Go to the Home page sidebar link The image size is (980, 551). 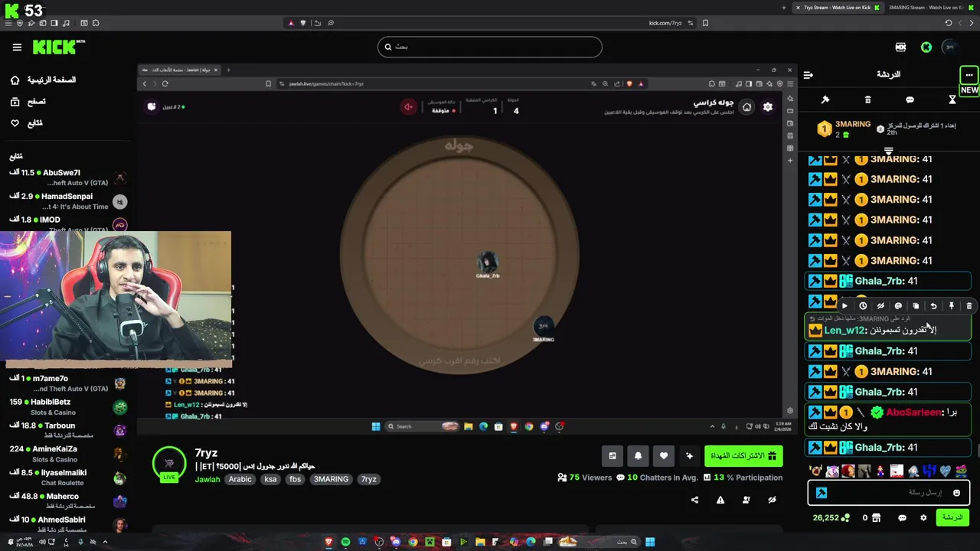point(44,80)
